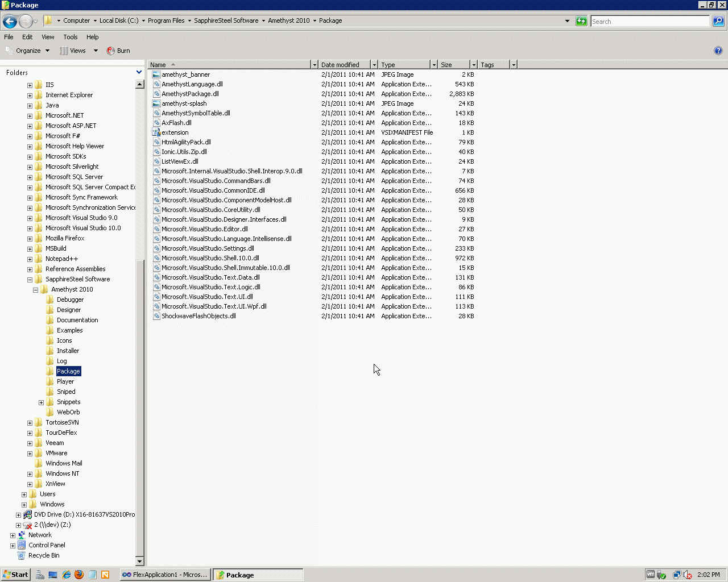Launch Internet Explorer from quick launch bar
Image resolution: width=728 pixels, height=582 pixels.
(x=67, y=575)
